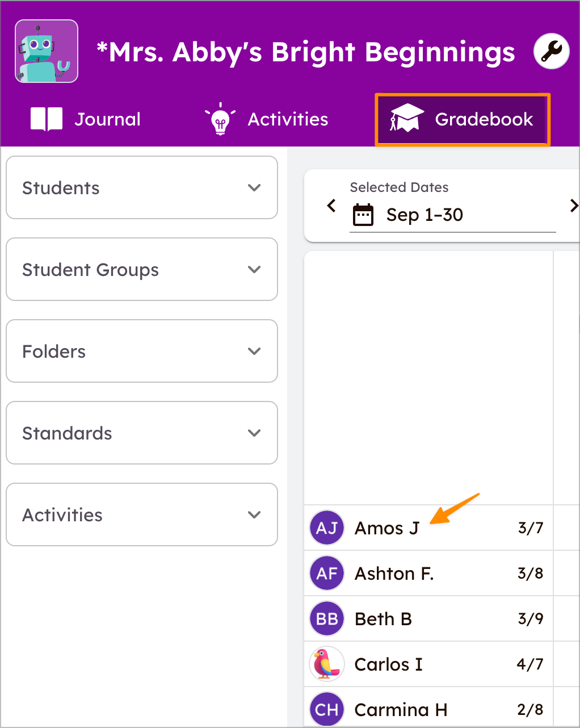Click Ashton F.'s 3/8 score
Image resolution: width=580 pixels, height=728 pixels.
click(x=531, y=574)
